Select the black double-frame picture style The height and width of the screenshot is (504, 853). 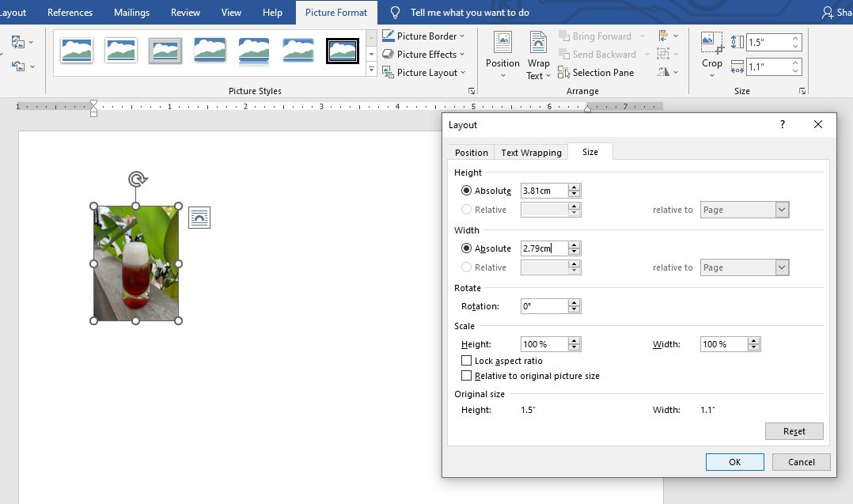pyautogui.click(x=343, y=51)
